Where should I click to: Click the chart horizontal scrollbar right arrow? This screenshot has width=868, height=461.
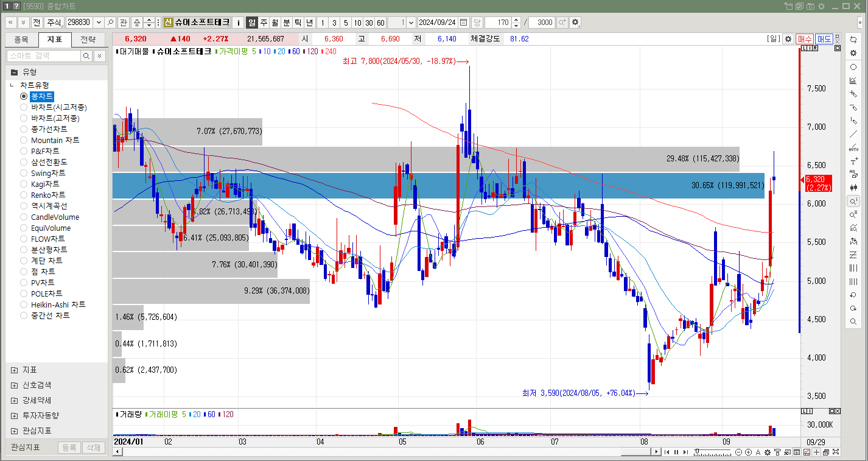656,452
